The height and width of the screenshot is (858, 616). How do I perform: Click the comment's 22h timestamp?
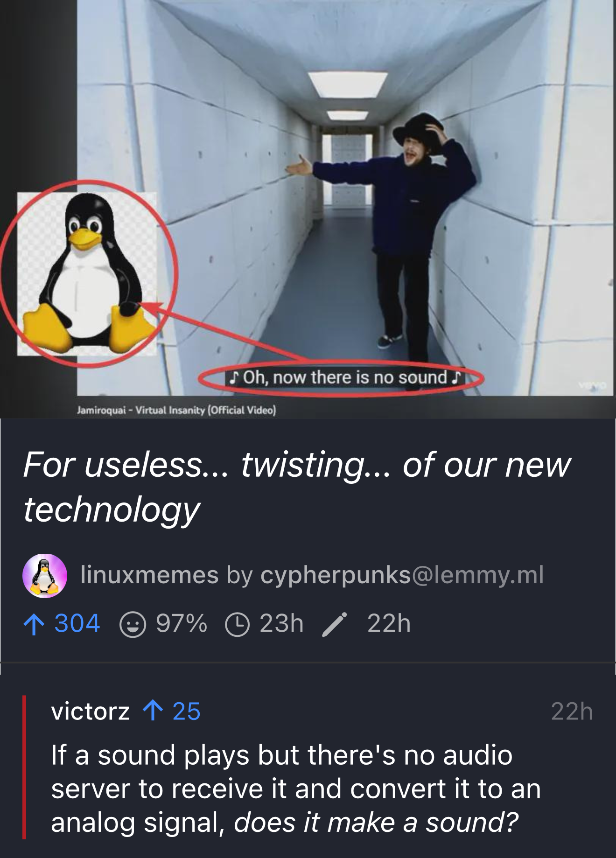[x=572, y=712]
